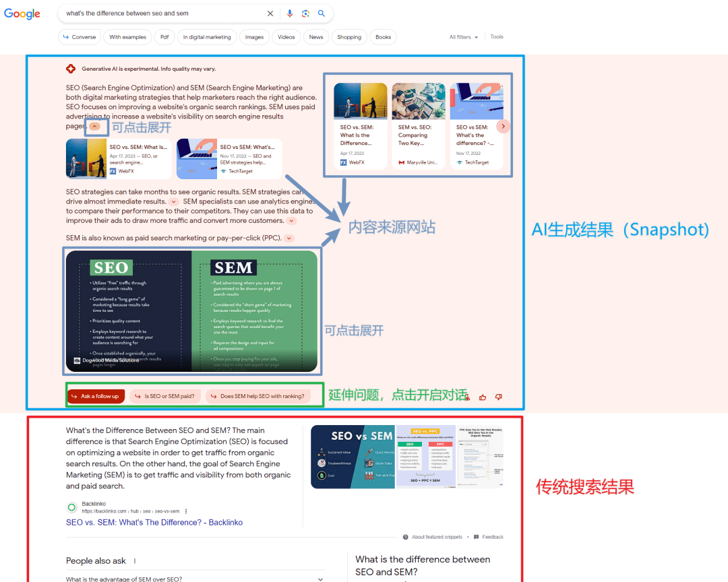Click the backlinko.com breadcrumb URL

(x=131, y=511)
